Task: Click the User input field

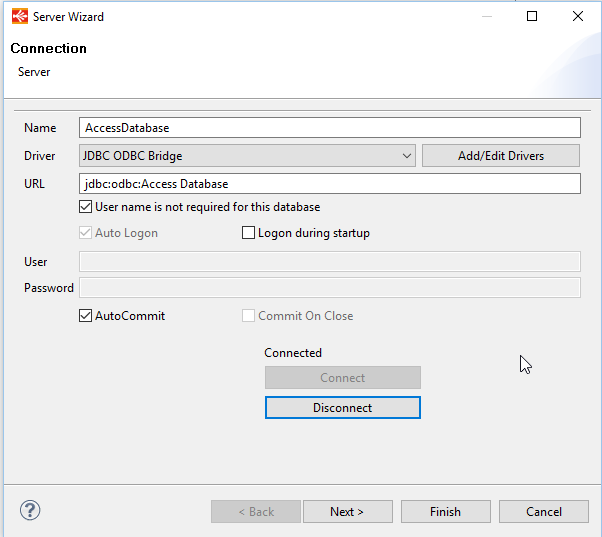Action: (330, 262)
